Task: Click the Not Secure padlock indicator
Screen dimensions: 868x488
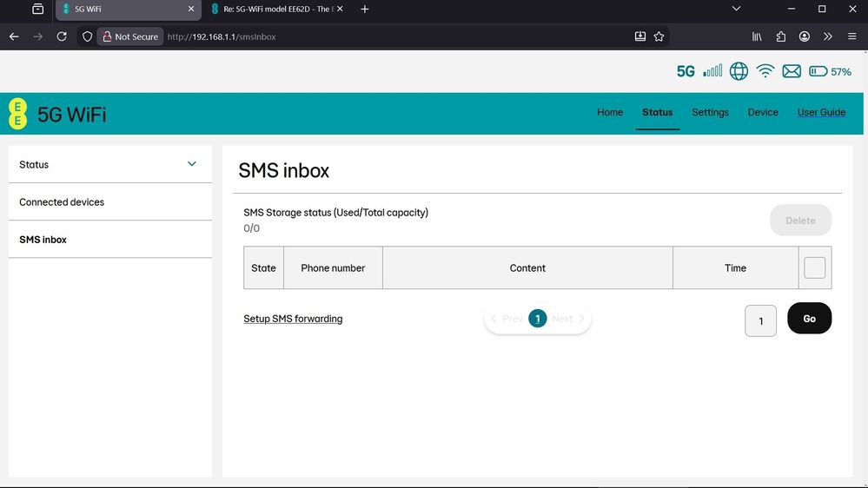Action: [x=130, y=36]
